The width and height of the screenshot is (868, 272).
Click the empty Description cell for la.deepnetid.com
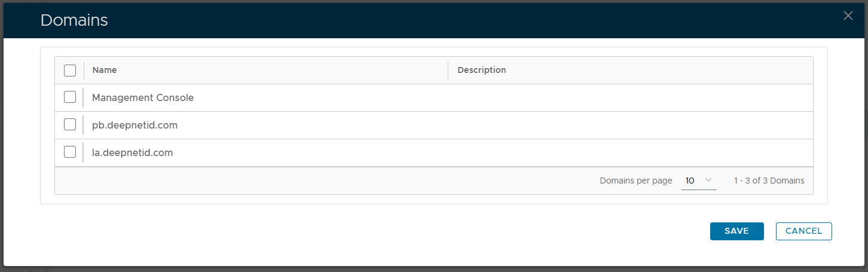click(x=628, y=152)
